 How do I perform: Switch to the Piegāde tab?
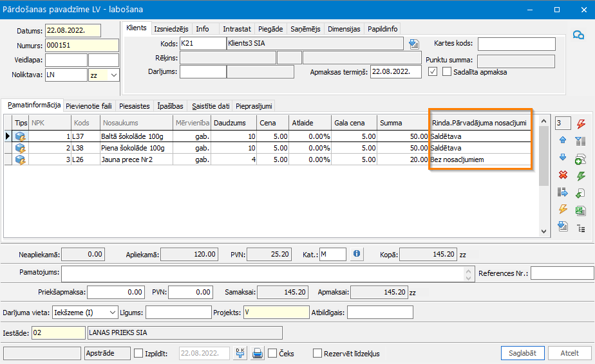[x=270, y=29]
